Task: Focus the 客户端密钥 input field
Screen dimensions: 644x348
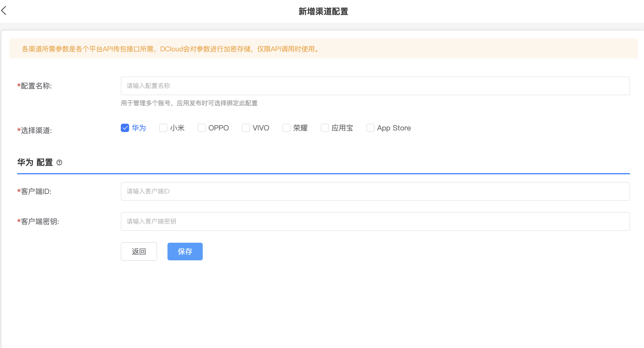Action: point(375,221)
